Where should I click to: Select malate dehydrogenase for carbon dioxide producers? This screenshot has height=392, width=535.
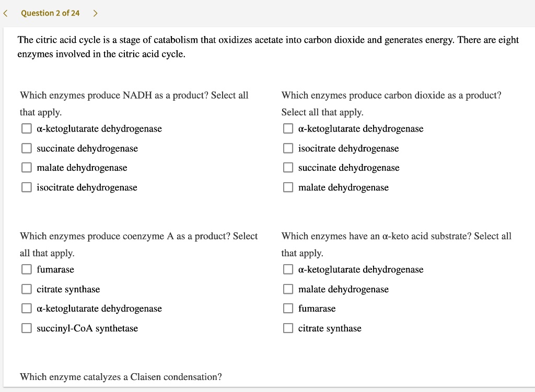[x=288, y=187]
